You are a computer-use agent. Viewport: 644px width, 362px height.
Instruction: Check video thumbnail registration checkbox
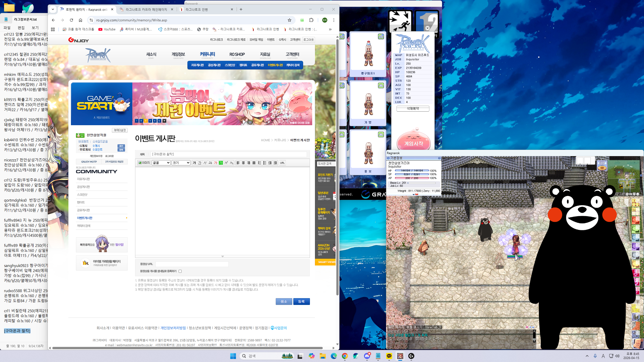(180, 271)
